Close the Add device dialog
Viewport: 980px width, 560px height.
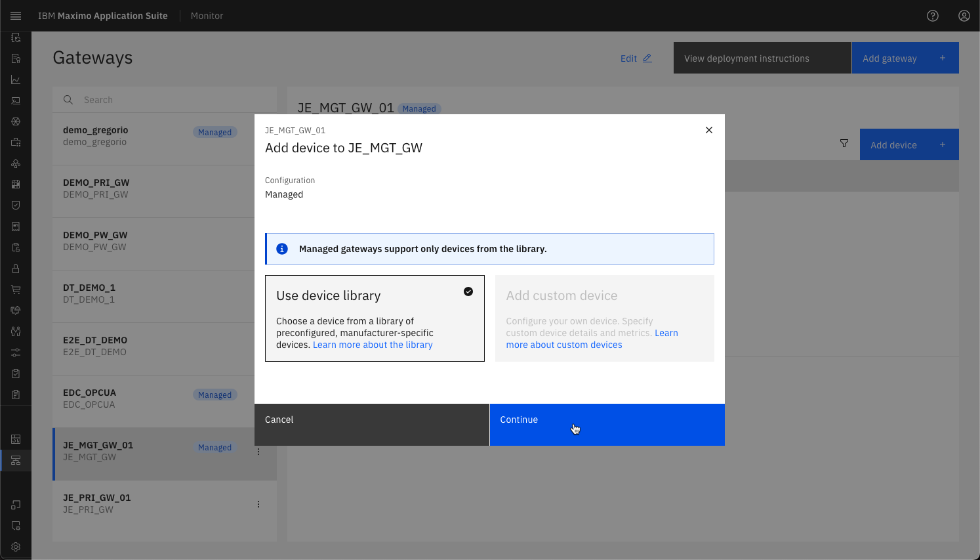[x=709, y=130]
